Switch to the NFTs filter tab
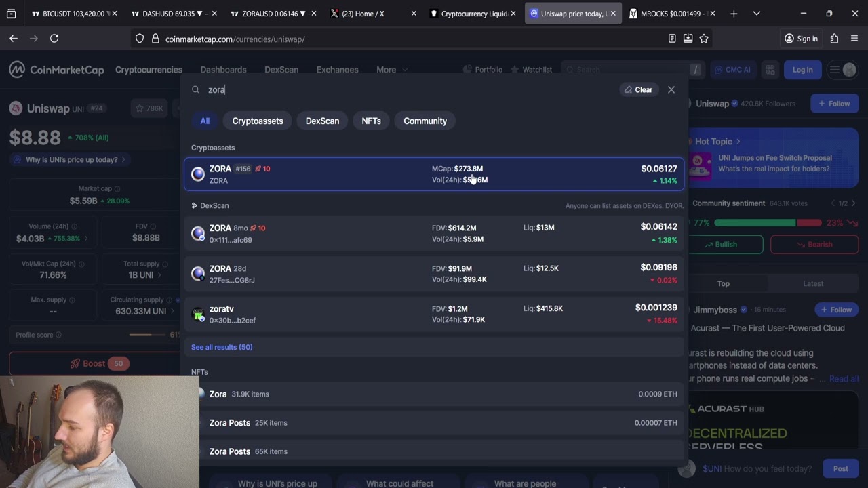868x488 pixels. [371, 121]
